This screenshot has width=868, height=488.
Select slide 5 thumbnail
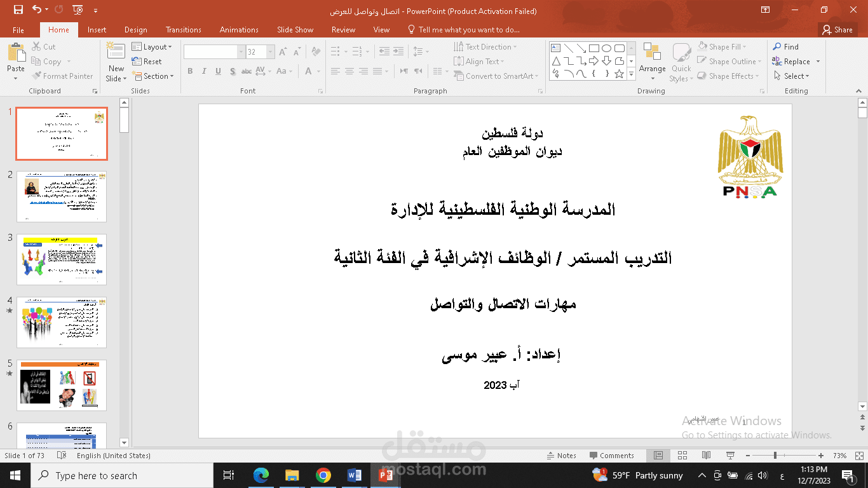62,385
